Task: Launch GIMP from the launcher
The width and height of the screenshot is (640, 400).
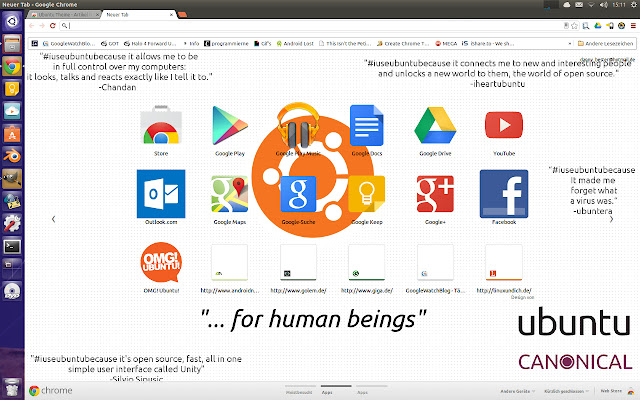Action: [x=12, y=178]
